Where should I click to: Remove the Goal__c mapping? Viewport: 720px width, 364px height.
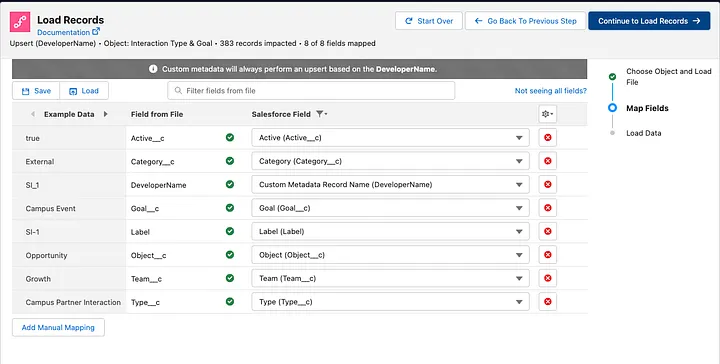[547, 207]
